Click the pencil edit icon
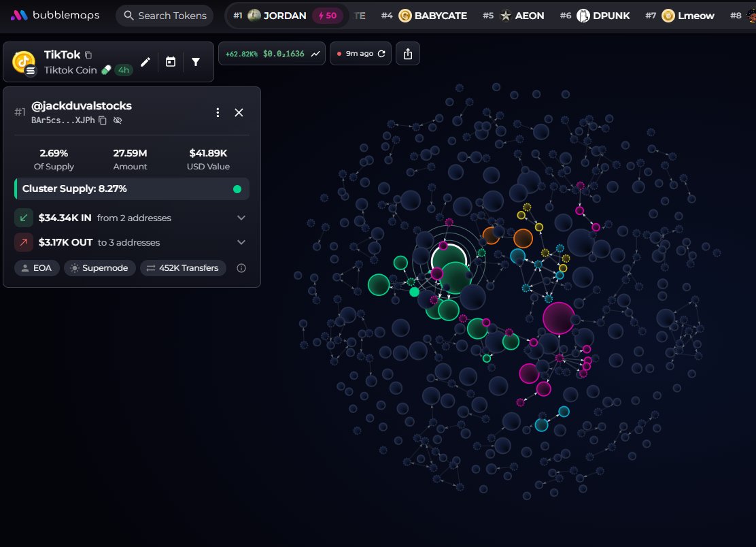Image resolution: width=756 pixels, height=547 pixels. (145, 62)
